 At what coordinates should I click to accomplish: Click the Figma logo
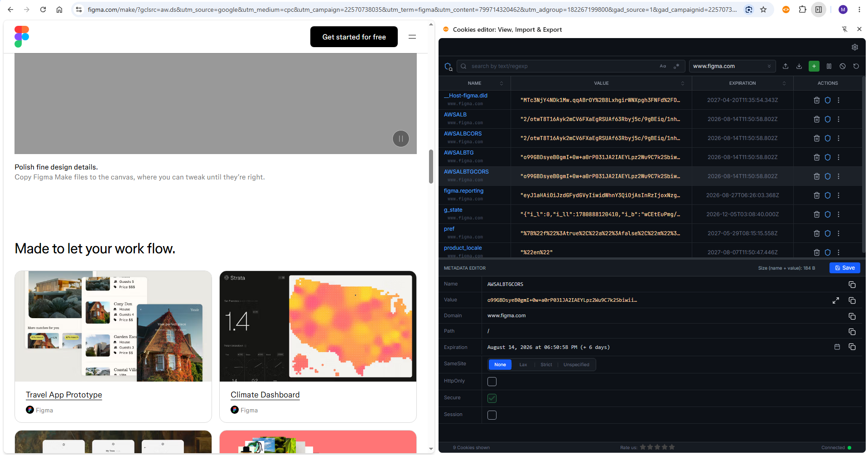[22, 37]
